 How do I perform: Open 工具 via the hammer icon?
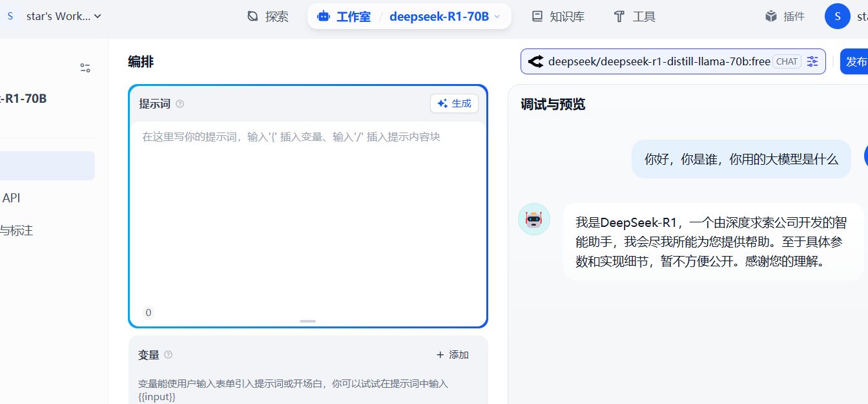(x=619, y=16)
